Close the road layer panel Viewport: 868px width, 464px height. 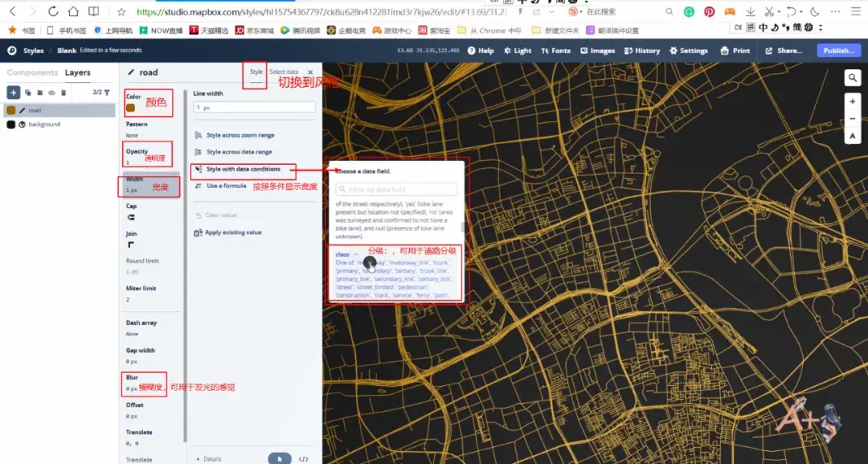tap(310, 72)
